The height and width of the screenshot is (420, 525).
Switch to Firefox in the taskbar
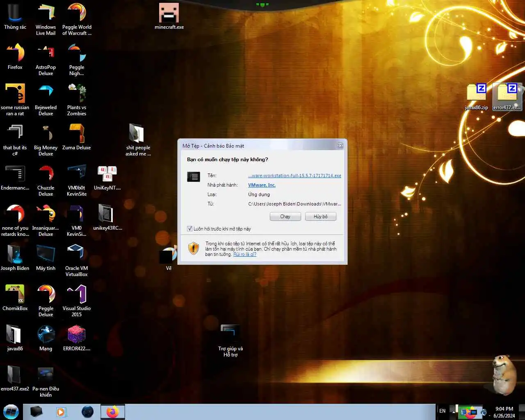click(x=113, y=412)
